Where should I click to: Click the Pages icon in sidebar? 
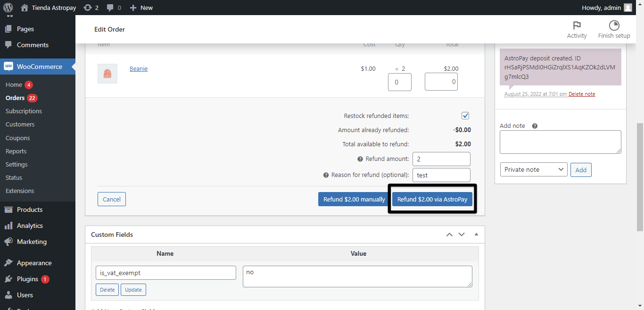pyautogui.click(x=8, y=29)
